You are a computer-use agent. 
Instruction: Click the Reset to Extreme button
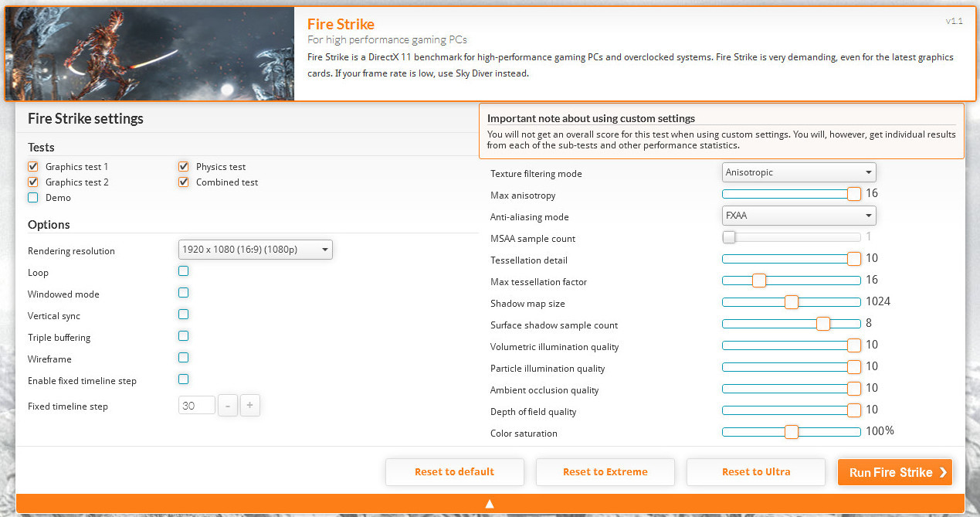point(605,472)
